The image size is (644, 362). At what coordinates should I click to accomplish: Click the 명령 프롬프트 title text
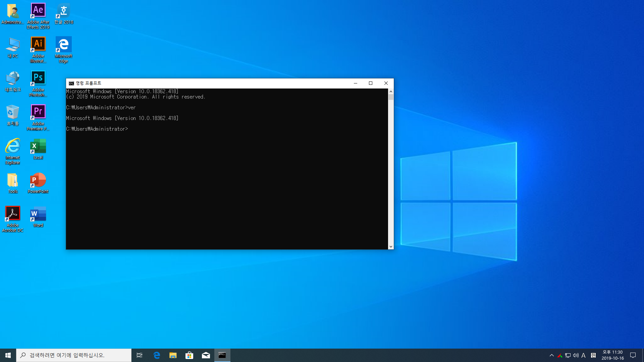tap(89, 83)
